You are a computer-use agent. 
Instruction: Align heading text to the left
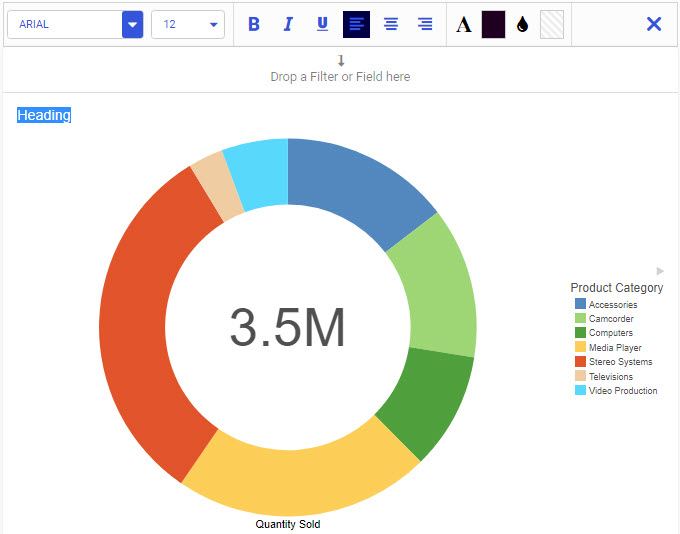[356, 24]
